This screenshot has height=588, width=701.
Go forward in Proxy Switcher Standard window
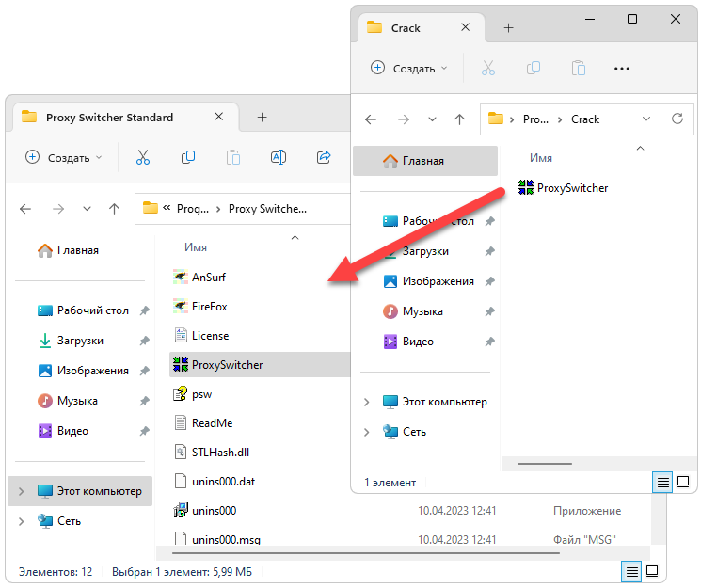pyautogui.click(x=58, y=209)
